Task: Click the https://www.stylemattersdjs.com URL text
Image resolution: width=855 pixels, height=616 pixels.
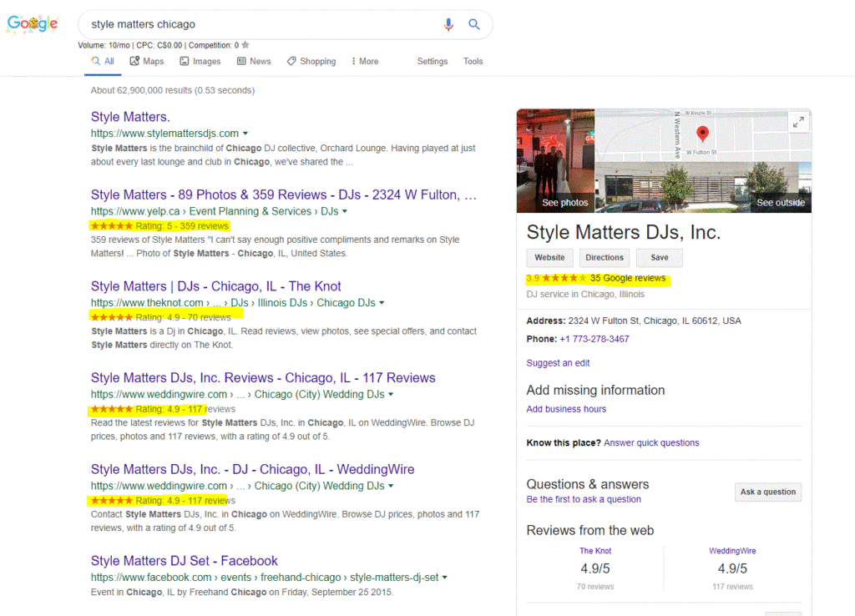Action: [164, 134]
